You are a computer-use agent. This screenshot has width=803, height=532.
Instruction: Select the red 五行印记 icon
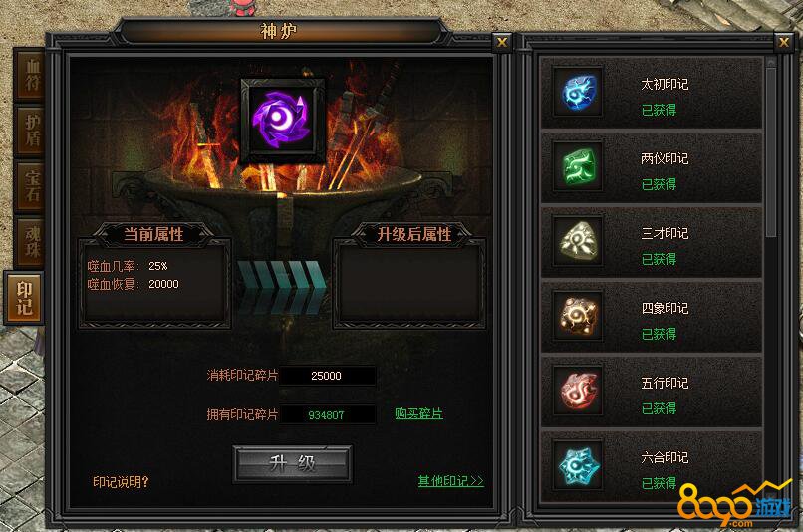(x=578, y=392)
